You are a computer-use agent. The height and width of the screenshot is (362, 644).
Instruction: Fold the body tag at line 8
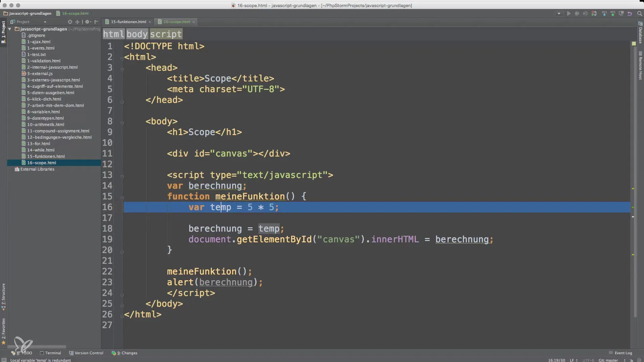point(122,123)
